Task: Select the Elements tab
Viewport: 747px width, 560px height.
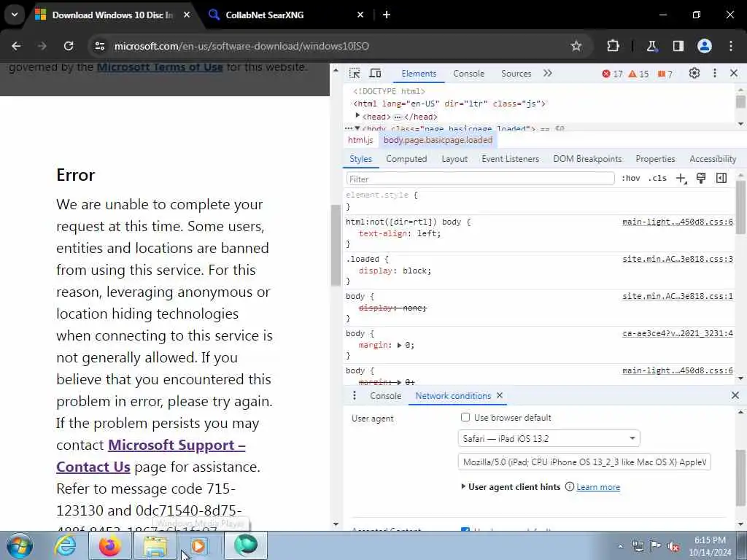Action: click(x=419, y=74)
